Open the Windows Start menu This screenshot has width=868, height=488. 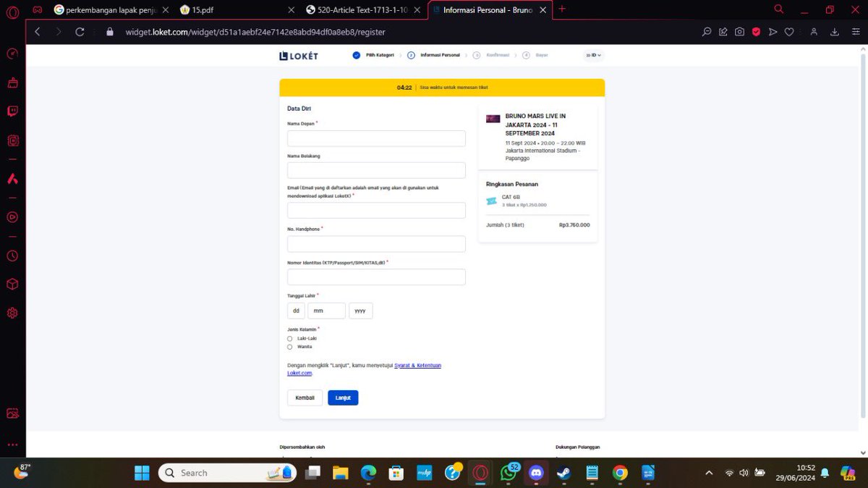tap(142, 473)
